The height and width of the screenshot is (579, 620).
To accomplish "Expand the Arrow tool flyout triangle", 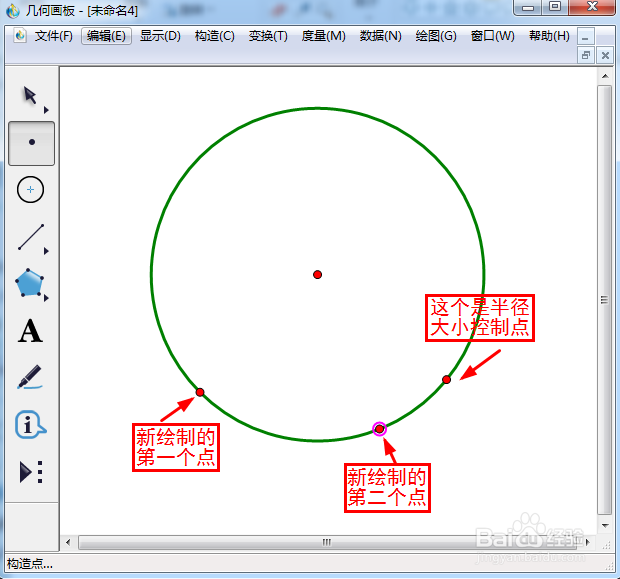I will tap(46, 110).
